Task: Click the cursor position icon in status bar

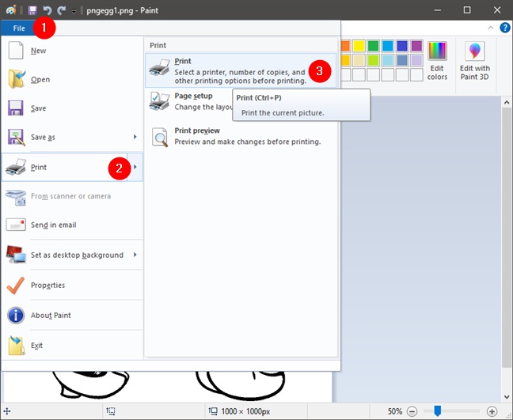Action: pyautogui.click(x=7, y=411)
